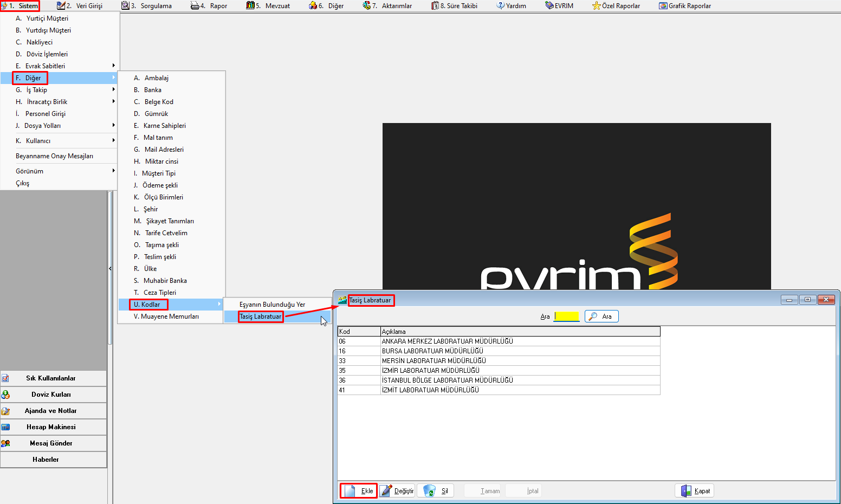Click the Kod column header
The width and height of the screenshot is (841, 504).
(x=359, y=332)
